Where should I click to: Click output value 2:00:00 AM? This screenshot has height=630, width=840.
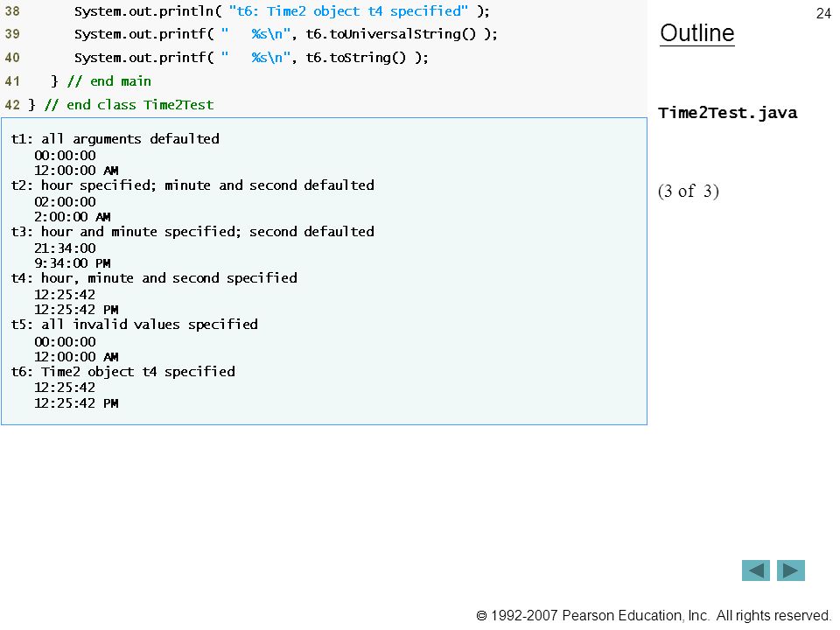pyautogui.click(x=73, y=217)
